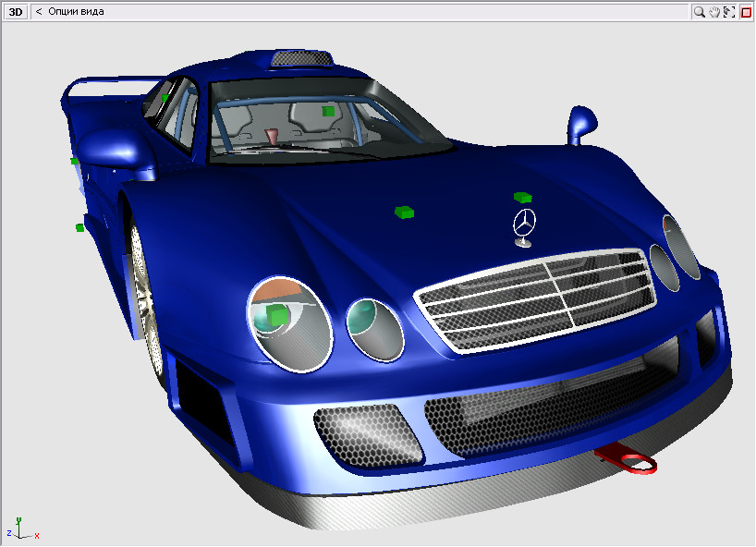Select the hand pan tool
The width and height of the screenshot is (756, 547).
(x=714, y=12)
